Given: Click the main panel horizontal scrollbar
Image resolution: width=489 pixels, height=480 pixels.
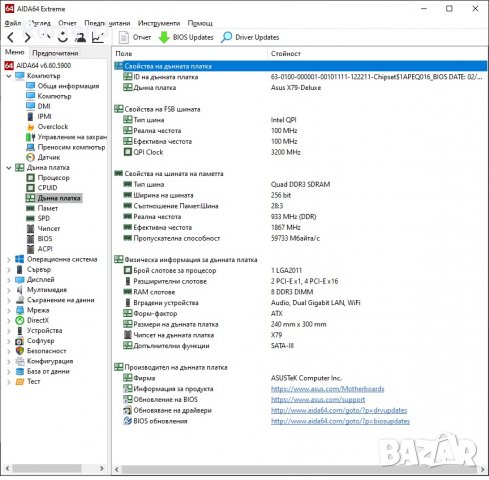Looking at the screenshot, I should pyautogui.click(x=300, y=469).
